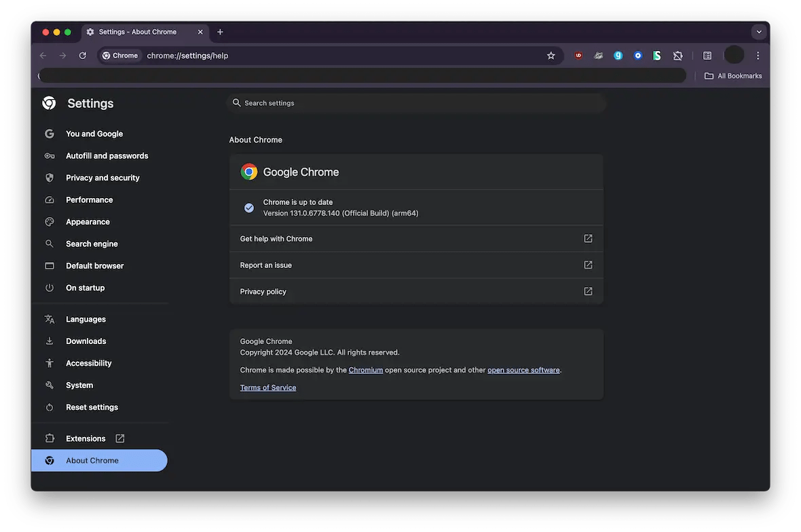The height and width of the screenshot is (532, 801).
Task: Click the gear icon on the Settings tab
Action: click(x=90, y=32)
